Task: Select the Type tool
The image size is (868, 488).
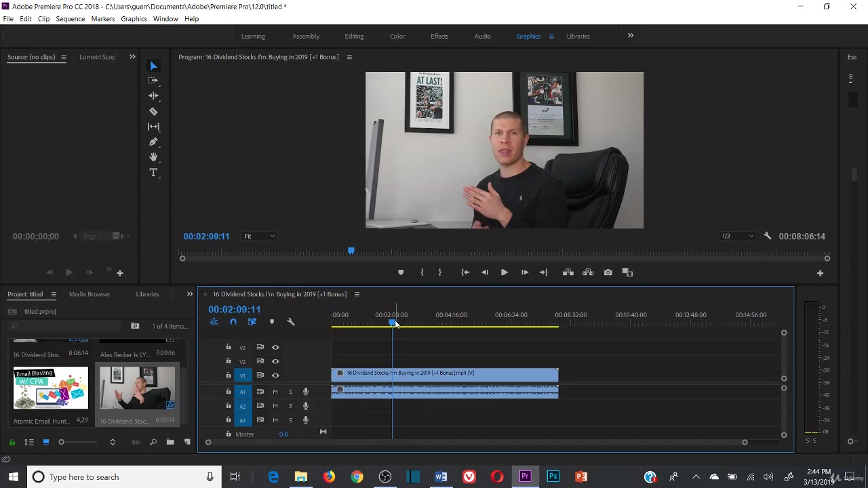Action: coord(153,173)
